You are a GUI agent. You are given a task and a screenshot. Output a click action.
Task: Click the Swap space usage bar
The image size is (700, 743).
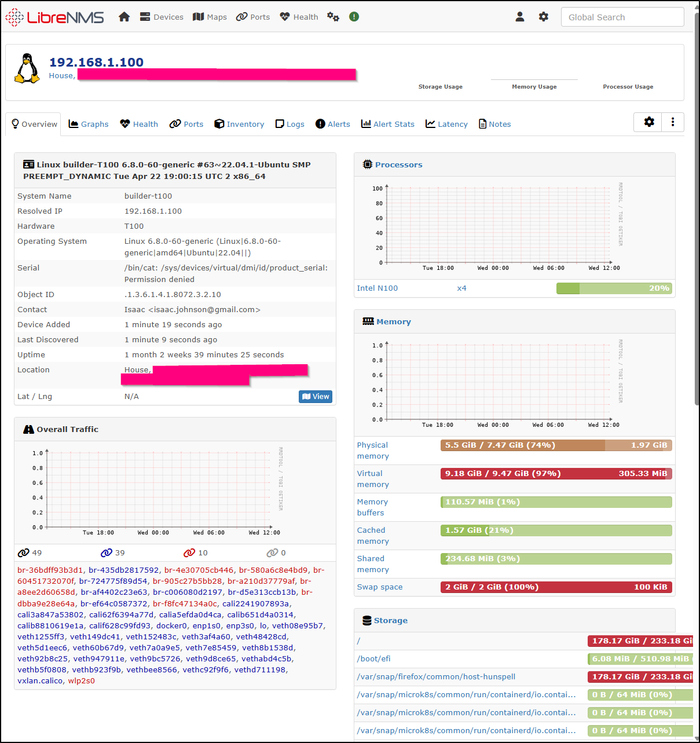click(556, 587)
